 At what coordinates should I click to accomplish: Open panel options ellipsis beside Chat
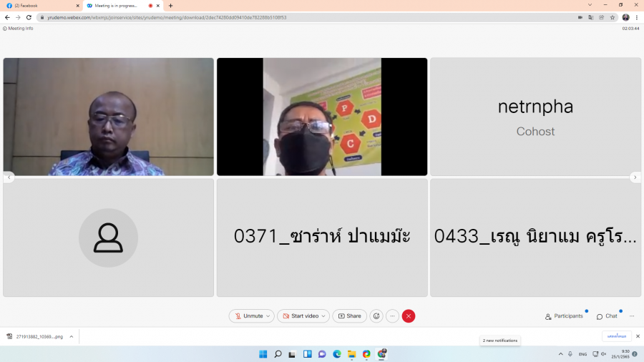632,316
